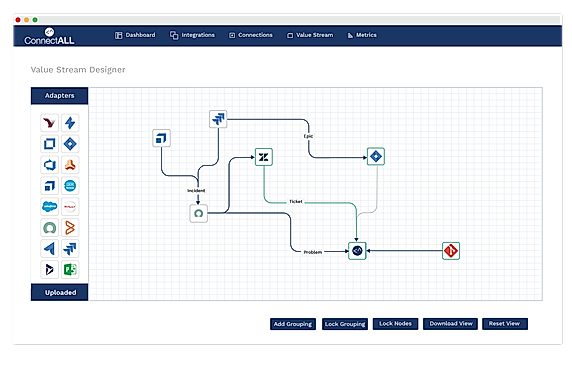Select the Jira Align adapter in panel
The width and height of the screenshot is (572, 368).
(49, 186)
